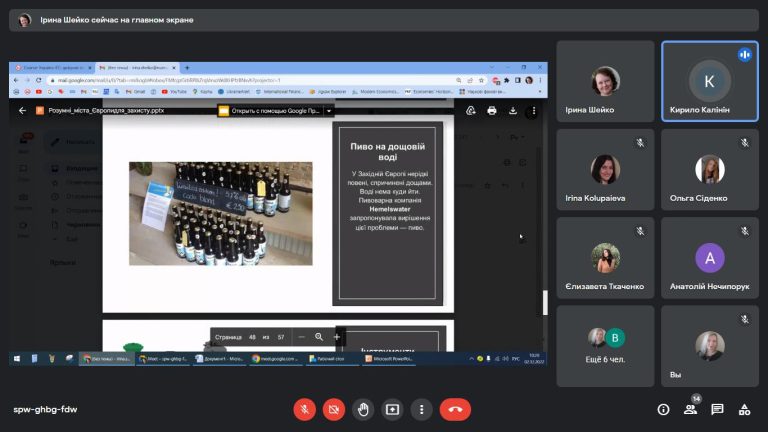Expand the dropdown arrow beside Открыть с помощью
Screen dimensions: 768x432
coord(329,111)
